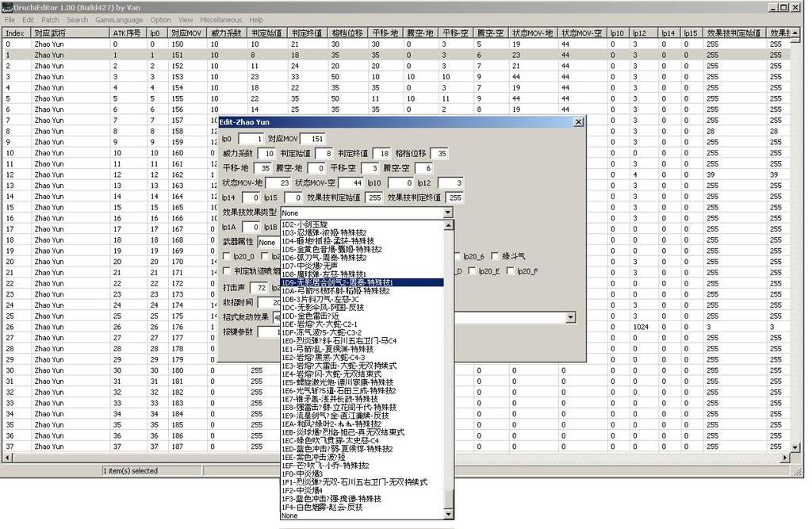The height and width of the screenshot is (529, 812).
Task: Open the Patch menu
Action: coord(50,20)
